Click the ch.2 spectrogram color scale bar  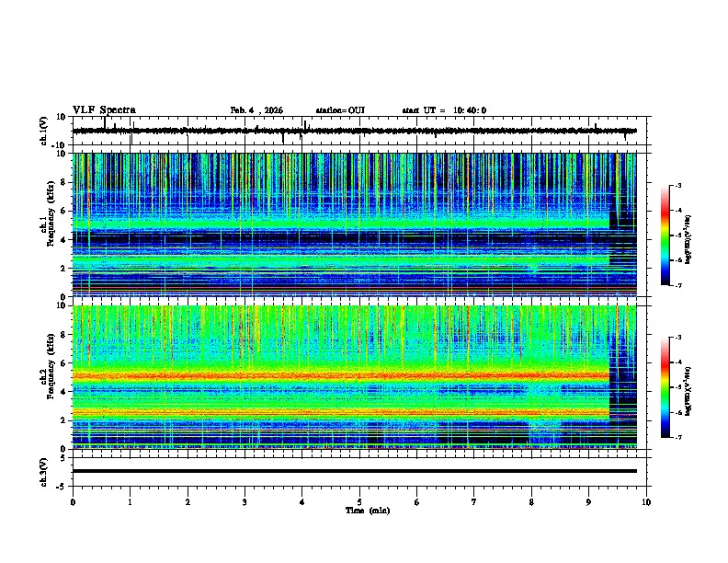(x=665, y=387)
